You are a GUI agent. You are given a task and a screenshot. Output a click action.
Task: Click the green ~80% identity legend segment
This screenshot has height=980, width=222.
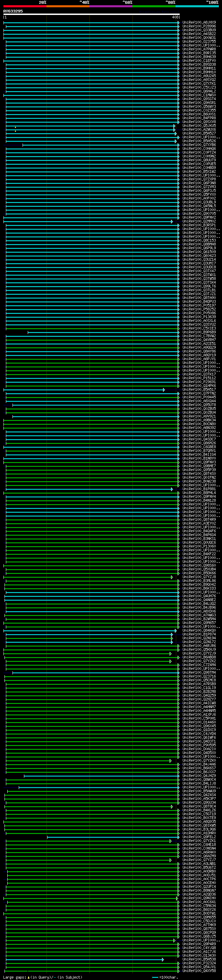click(154, 7)
